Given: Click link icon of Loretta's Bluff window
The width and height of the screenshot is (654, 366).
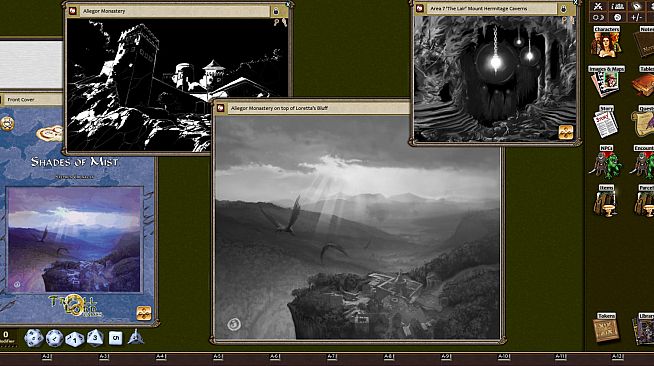Looking at the screenshot, I should pos(220,108).
